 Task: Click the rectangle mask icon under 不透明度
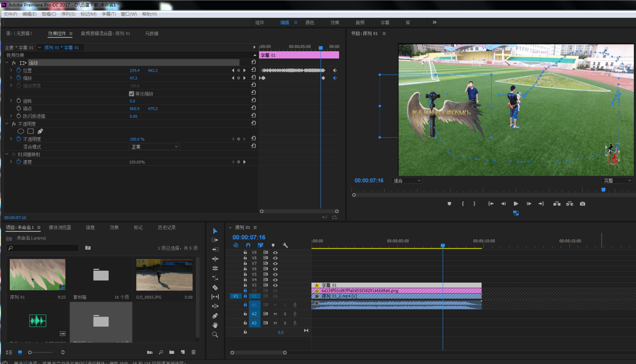31,131
